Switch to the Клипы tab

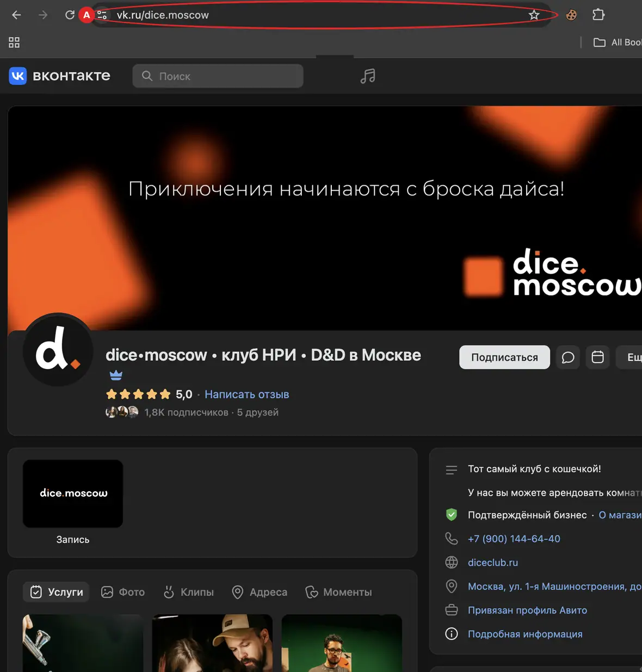point(189,592)
